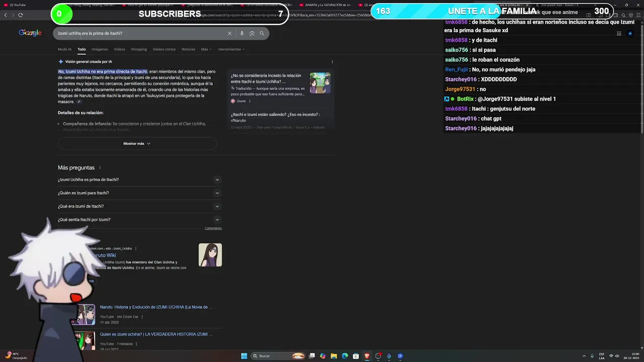
Task: Open Google Lens image search
Action: click(252, 33)
